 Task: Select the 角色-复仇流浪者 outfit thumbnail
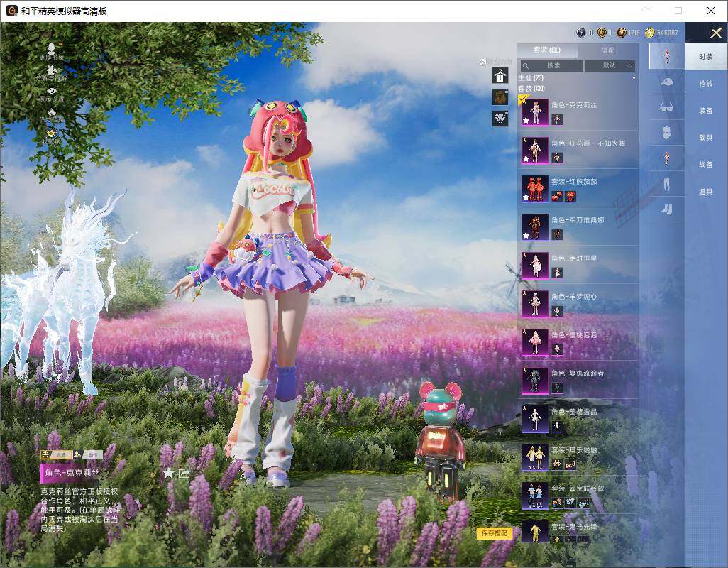[x=534, y=381]
